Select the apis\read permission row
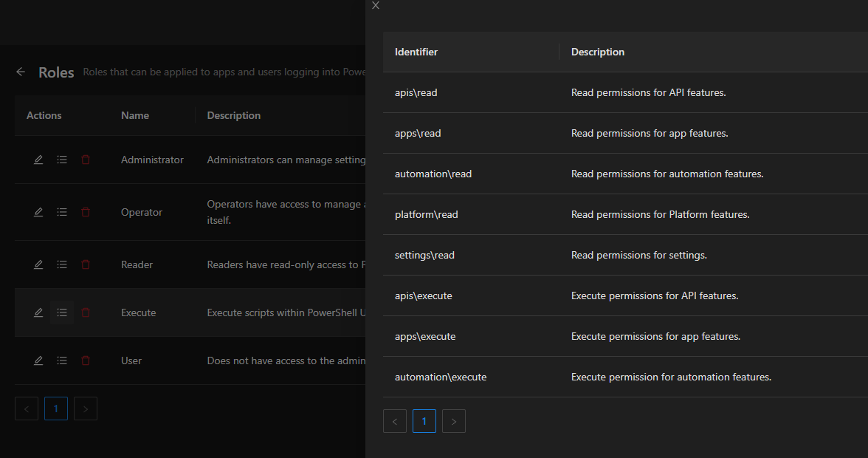This screenshot has width=868, height=458. (416, 92)
